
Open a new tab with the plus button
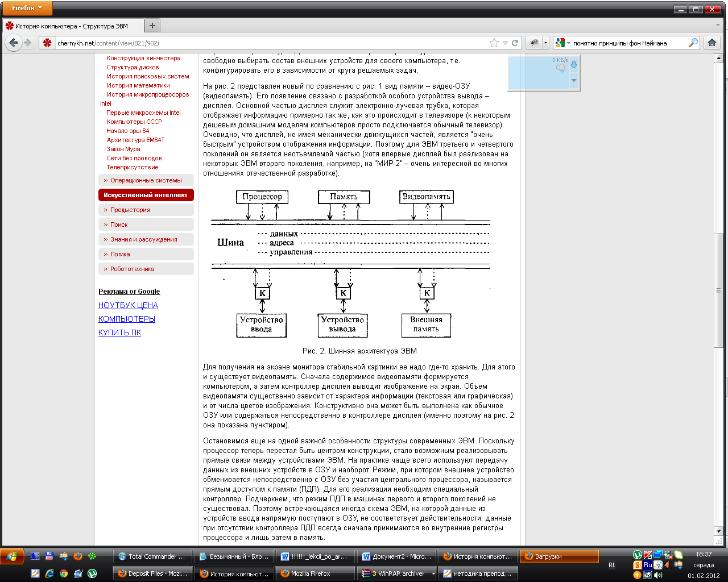pyautogui.click(x=152, y=26)
